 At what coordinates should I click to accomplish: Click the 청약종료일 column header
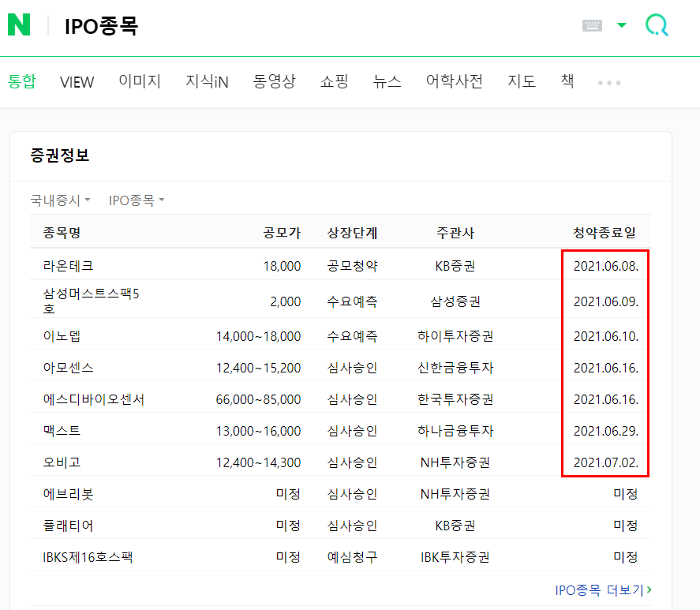tap(605, 233)
